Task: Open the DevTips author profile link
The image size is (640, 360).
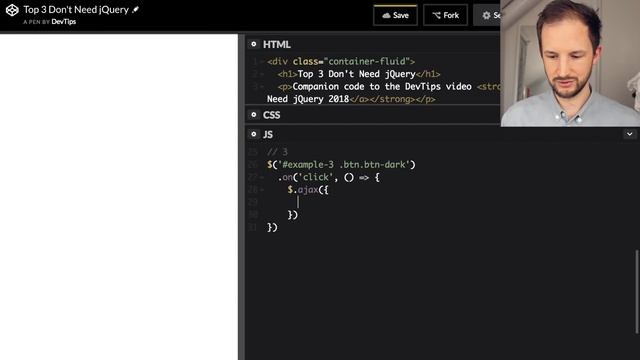Action: 64,22
